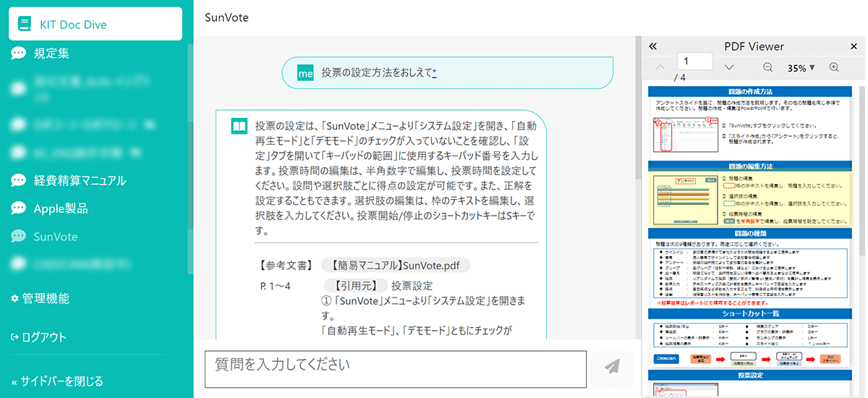The image size is (868, 398).
Task: Click the 規定集 chat bubble icon
Action: [19, 54]
